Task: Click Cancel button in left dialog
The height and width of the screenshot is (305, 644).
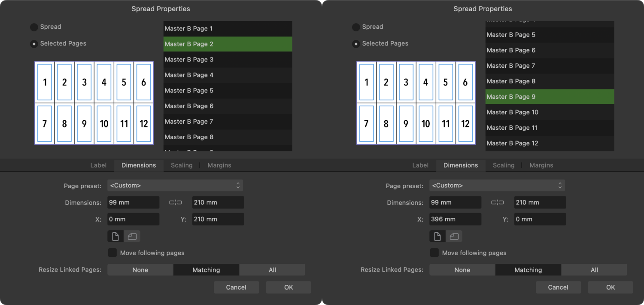Action: point(236,287)
